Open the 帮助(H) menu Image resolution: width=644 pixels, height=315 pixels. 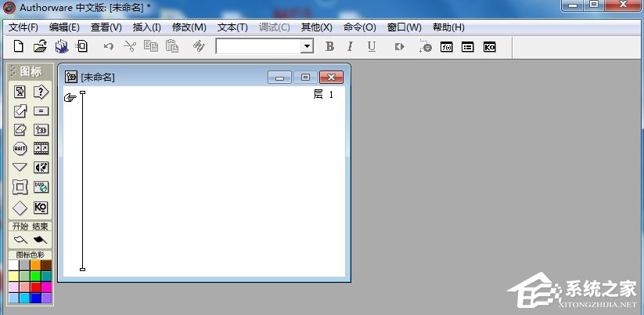click(x=448, y=27)
